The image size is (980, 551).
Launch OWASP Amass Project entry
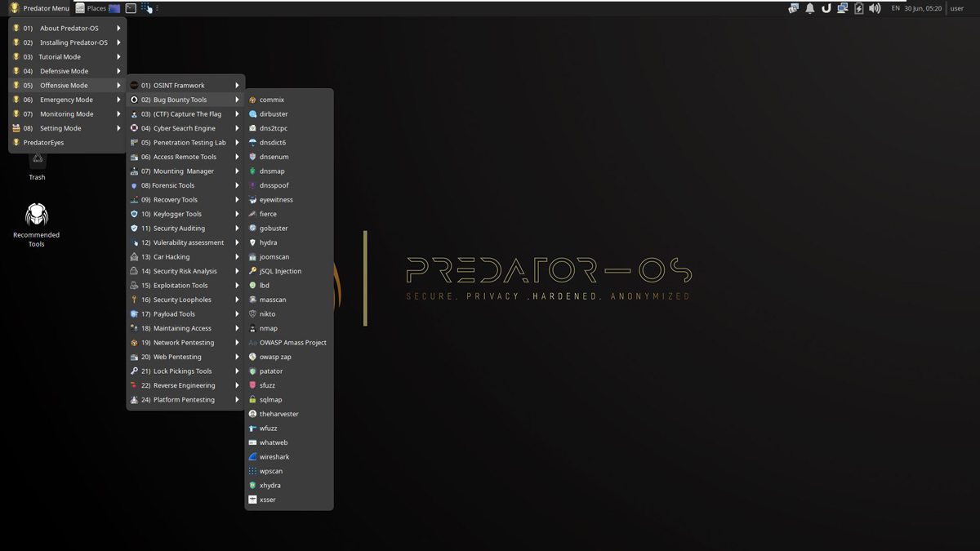coord(289,343)
